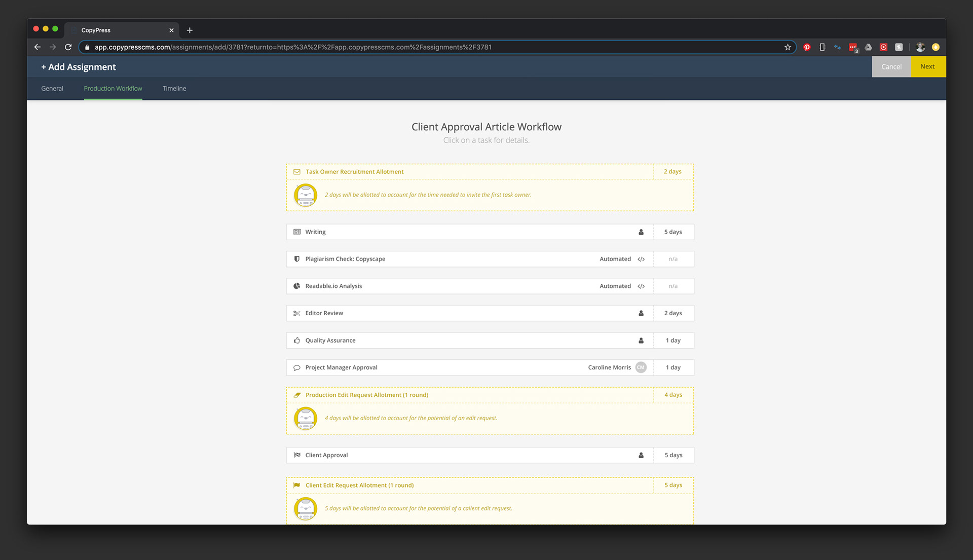The height and width of the screenshot is (560, 973).
Task: Click the person icon in Client Approval row
Action: coord(641,455)
